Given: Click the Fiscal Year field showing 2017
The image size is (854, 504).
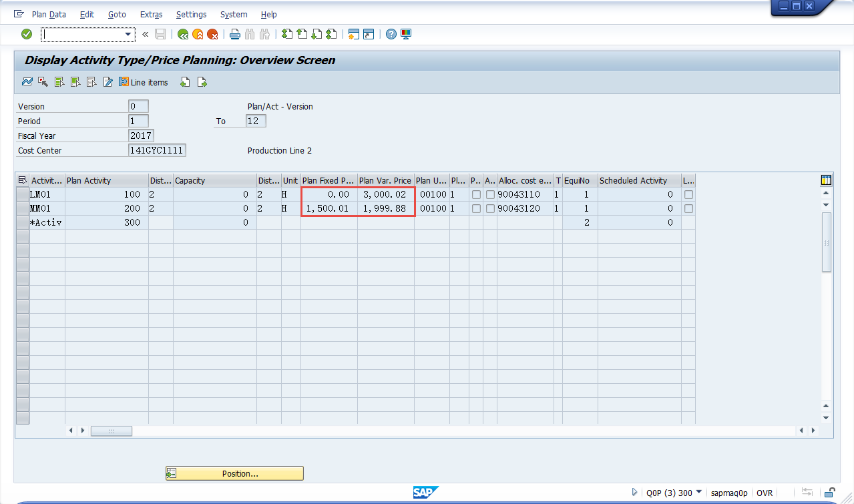Looking at the screenshot, I should 141,136.
